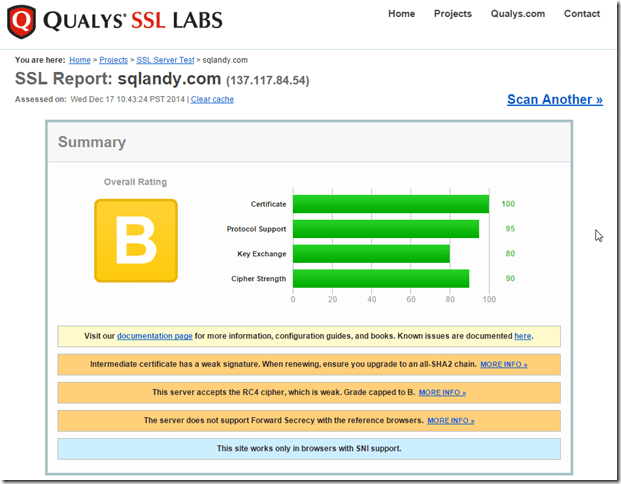Screen dimensions: 621x484
Task: Click the Clear cache link
Action: [x=212, y=99]
